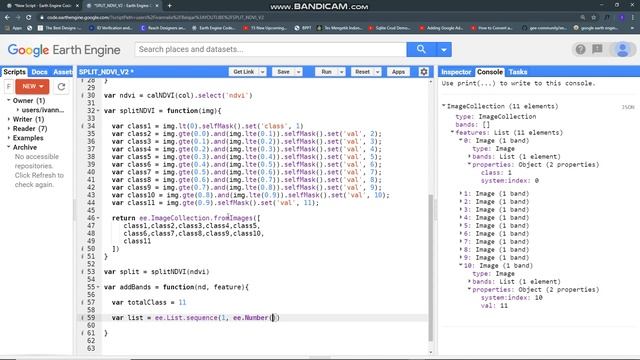640x360 pixels.
Task: Expand the 5: Image (1 band) entry
Action: coord(461,225)
